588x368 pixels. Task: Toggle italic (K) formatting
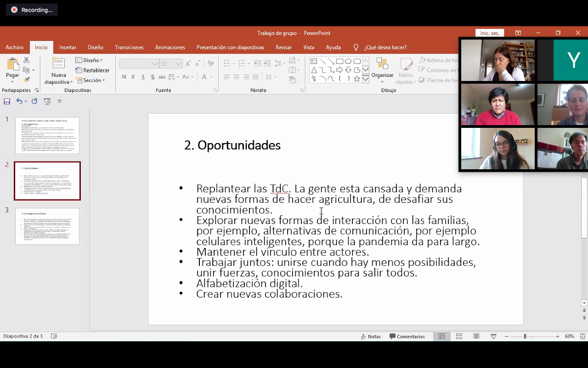(x=133, y=77)
